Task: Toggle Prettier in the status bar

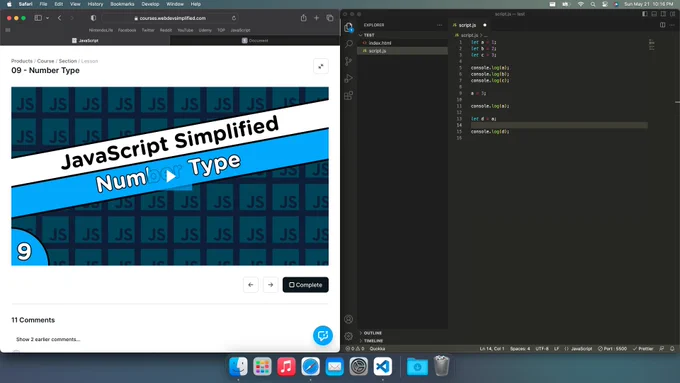Action: point(643,349)
